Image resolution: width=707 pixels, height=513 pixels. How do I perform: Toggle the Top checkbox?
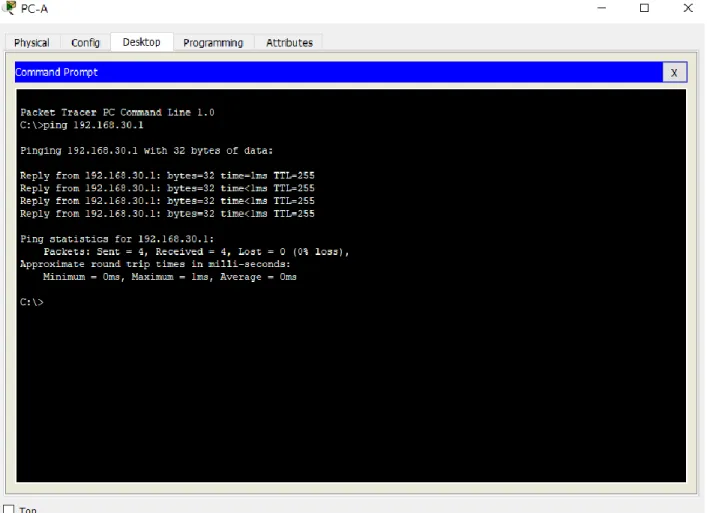9,509
